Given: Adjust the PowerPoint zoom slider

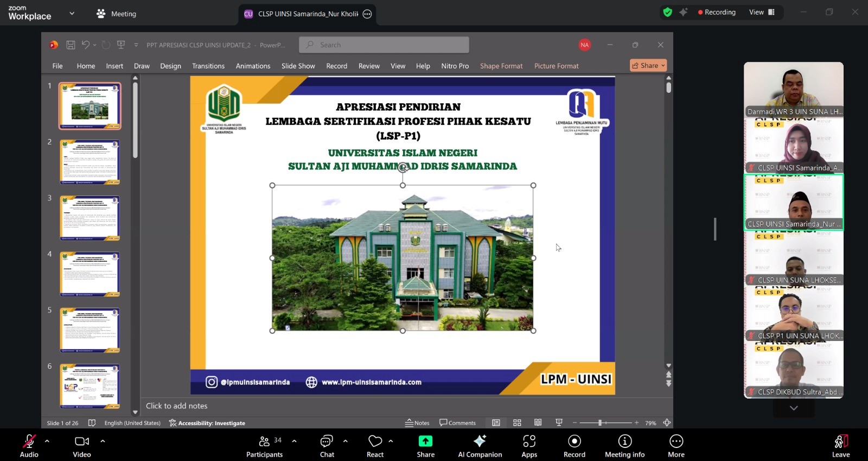Looking at the screenshot, I should (600, 422).
